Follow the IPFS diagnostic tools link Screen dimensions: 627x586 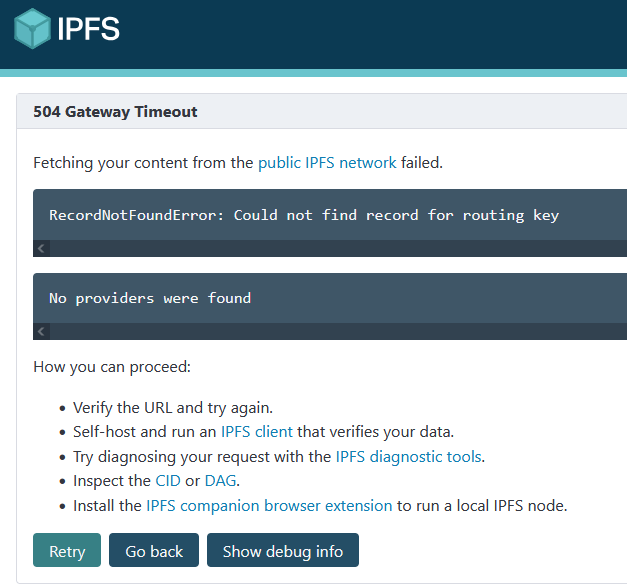click(408, 456)
